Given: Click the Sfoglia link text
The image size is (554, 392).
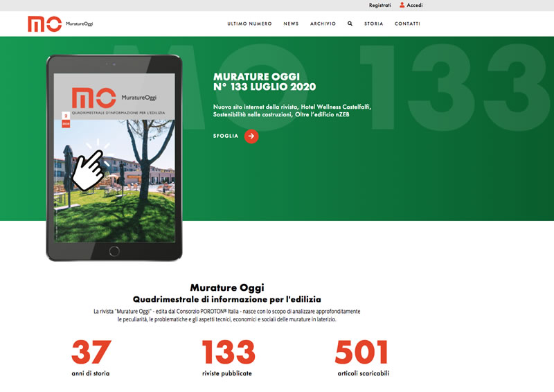Looking at the screenshot, I should tap(226, 136).
